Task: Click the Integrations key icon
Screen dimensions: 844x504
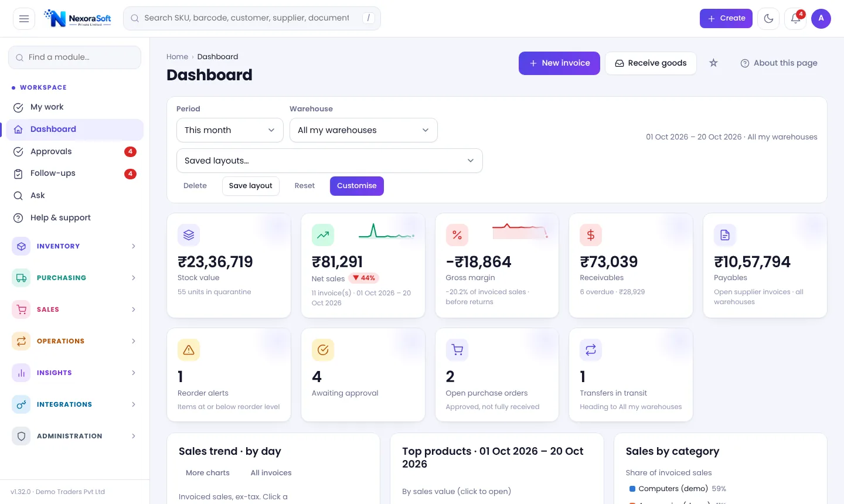Action: click(21, 404)
